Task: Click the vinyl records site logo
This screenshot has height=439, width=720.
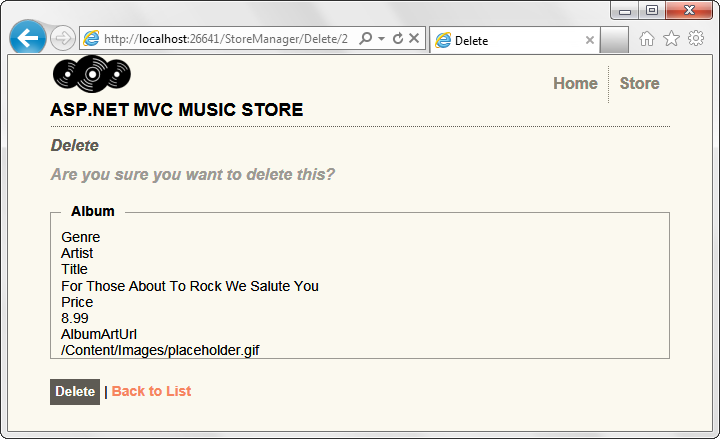Action: pyautogui.click(x=91, y=75)
